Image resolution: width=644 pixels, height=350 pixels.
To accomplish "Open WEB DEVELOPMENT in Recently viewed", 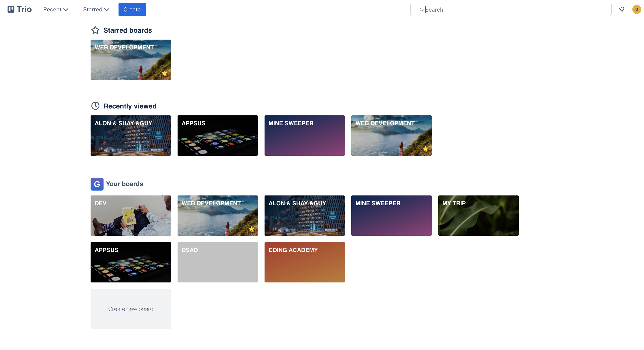I will tap(392, 136).
